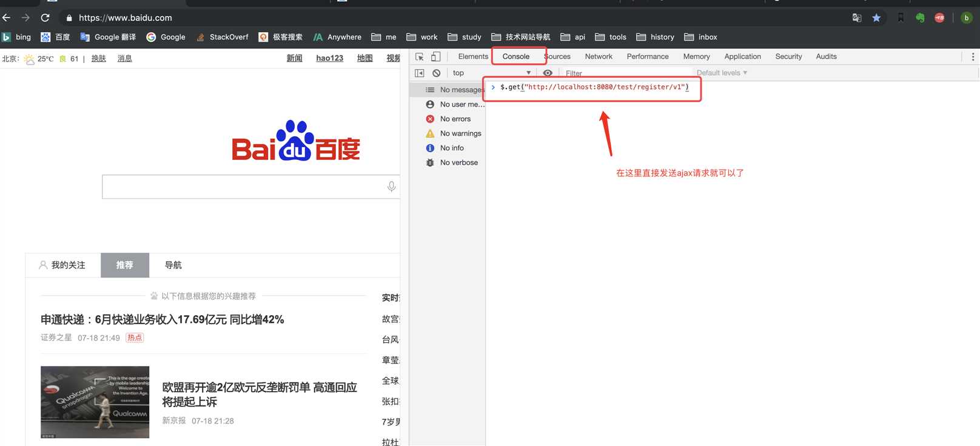
Task: Open the 极客搜索 bookmark
Action: pos(281,37)
